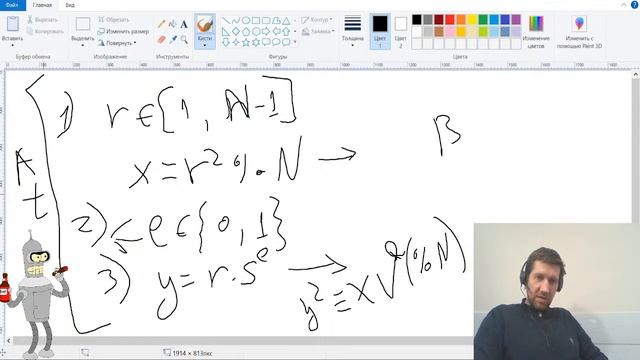This screenshot has height=360, width=640.
Task: Click Обрезать crop button
Action: point(114,20)
